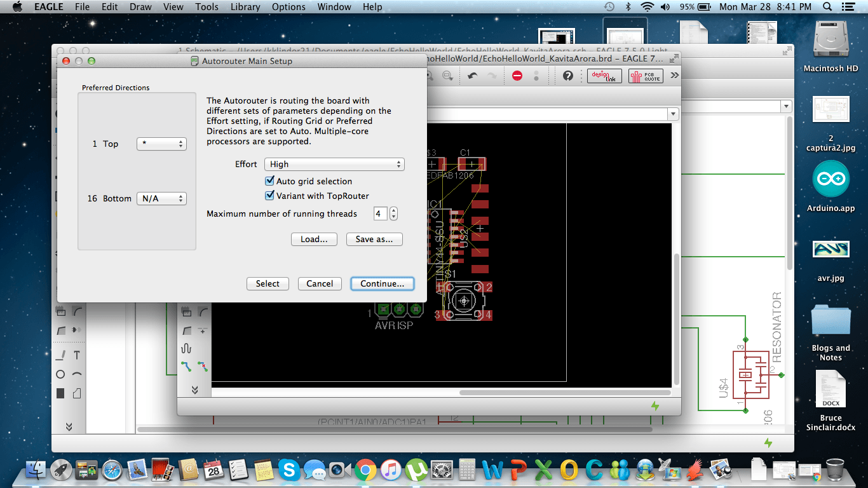Select the Rectangle tool in schematic palette
This screenshot has width=868, height=488.
coord(60,393)
